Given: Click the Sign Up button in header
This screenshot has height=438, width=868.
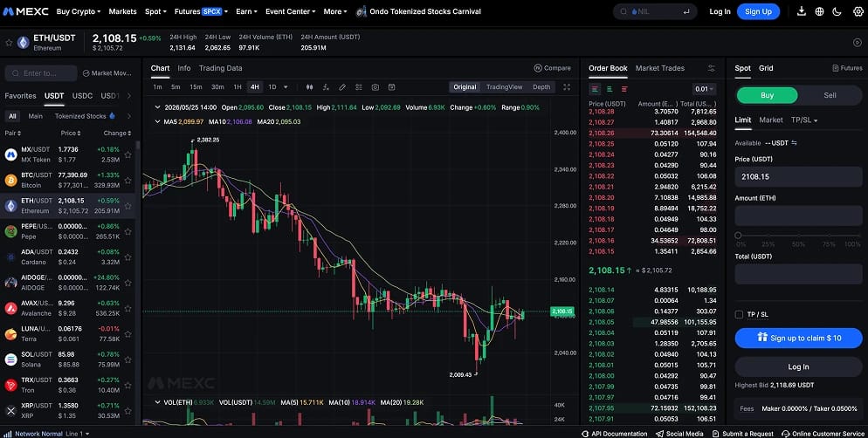Looking at the screenshot, I should [758, 11].
